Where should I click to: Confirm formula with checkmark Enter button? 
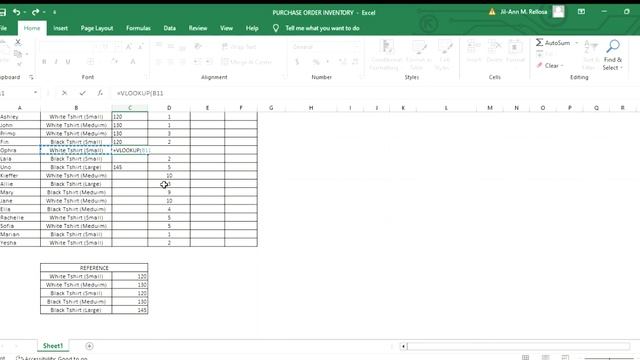tap(82, 93)
